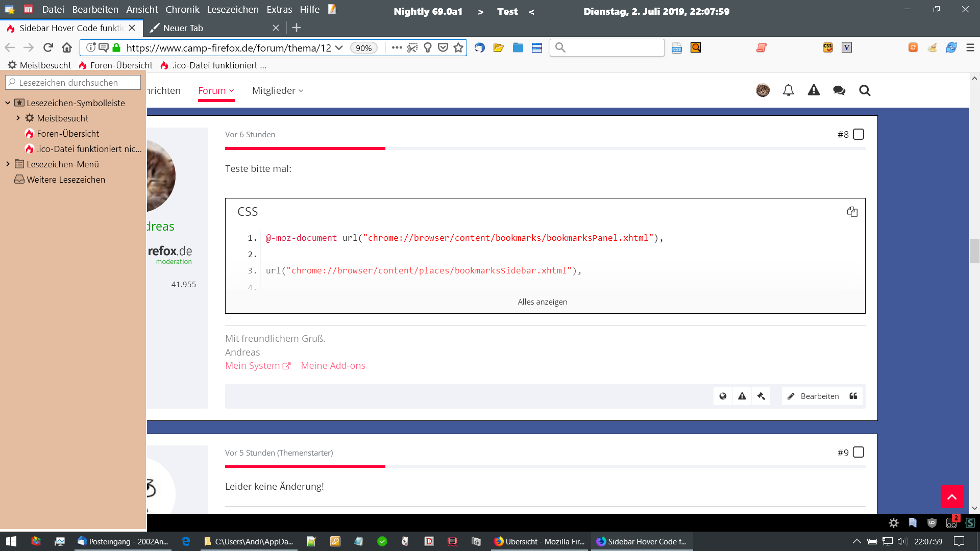Copy code box contents with copy icon
Viewport: 980px width, 551px height.
coord(852,212)
